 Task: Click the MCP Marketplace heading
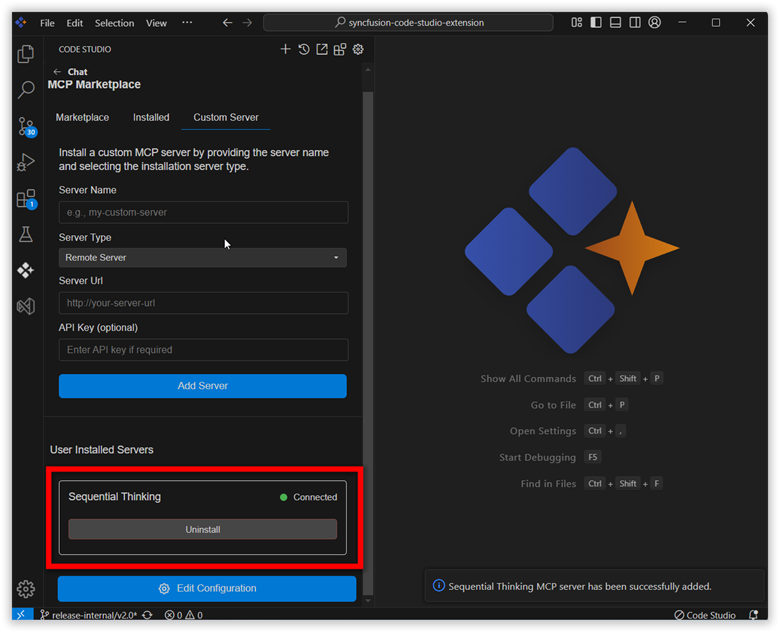point(94,85)
